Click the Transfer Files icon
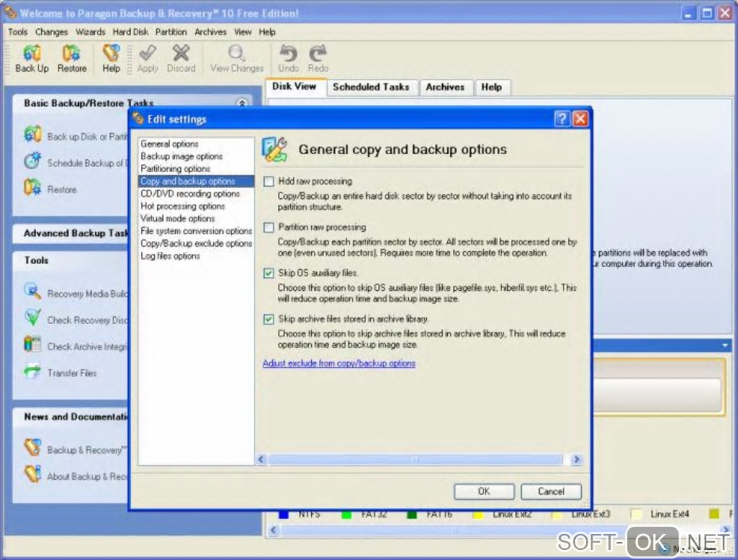This screenshot has height=560, width=738. tap(33, 371)
